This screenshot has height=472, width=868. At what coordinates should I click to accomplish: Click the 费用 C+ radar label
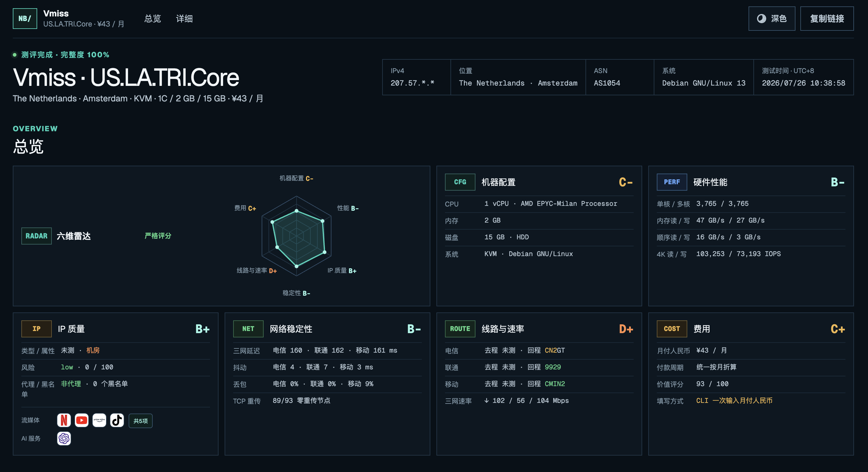point(245,208)
